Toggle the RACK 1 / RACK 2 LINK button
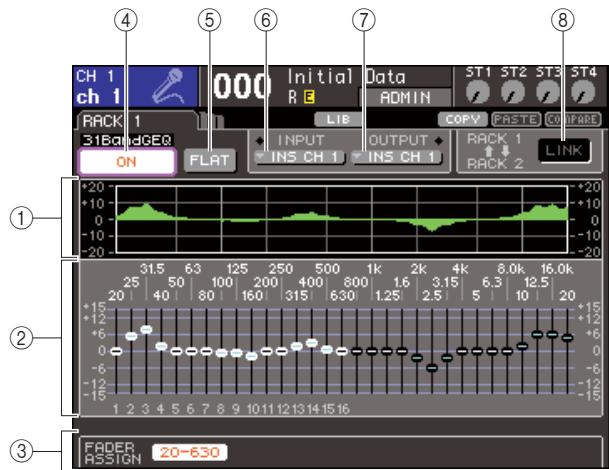609x470 pixels. 564,150
